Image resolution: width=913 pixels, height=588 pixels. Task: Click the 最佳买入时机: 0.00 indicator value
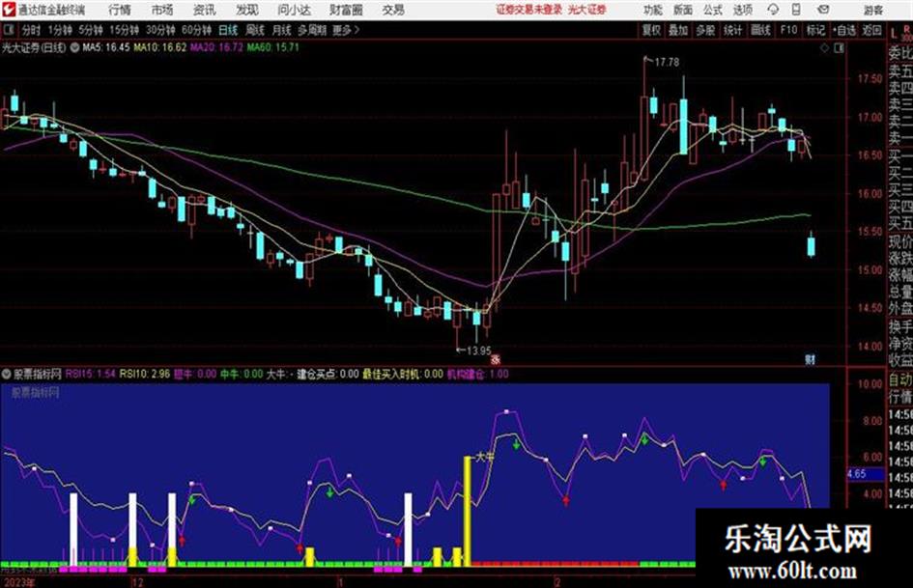[x=403, y=374]
